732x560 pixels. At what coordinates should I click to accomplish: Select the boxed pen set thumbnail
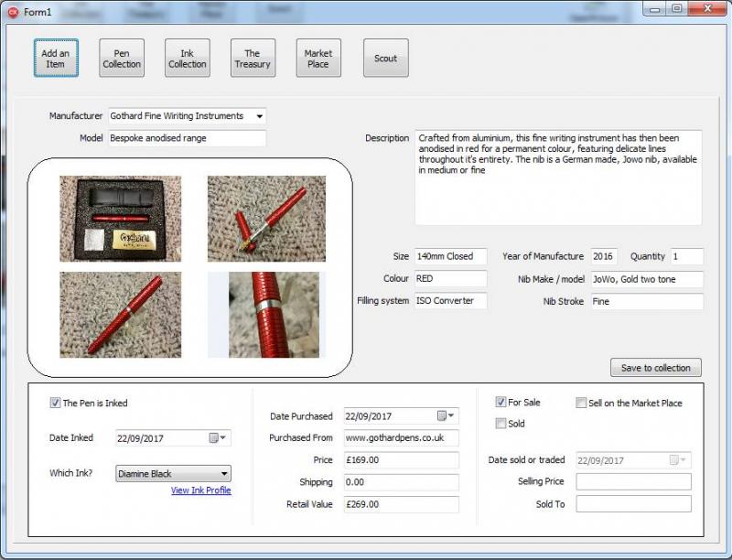(x=120, y=219)
